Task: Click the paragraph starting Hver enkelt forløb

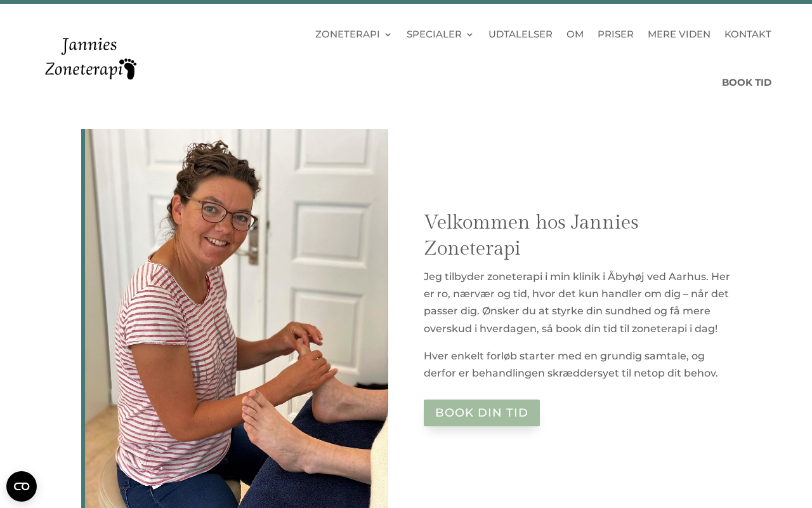Action: [571, 364]
